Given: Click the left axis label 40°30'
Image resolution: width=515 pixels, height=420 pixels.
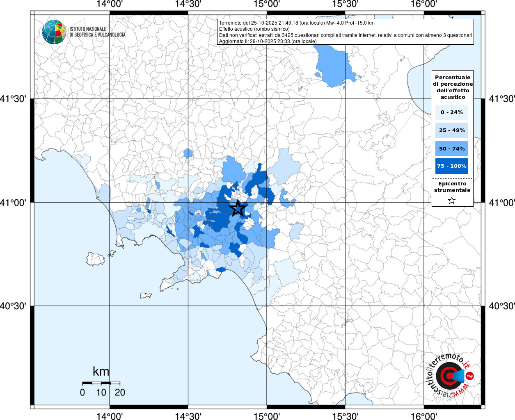Looking at the screenshot, I should coord(13,306).
